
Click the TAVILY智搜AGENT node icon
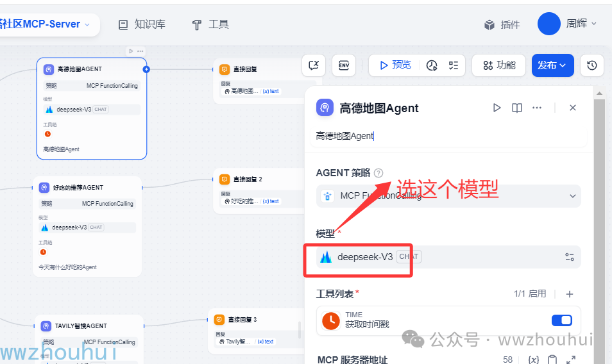click(x=46, y=326)
